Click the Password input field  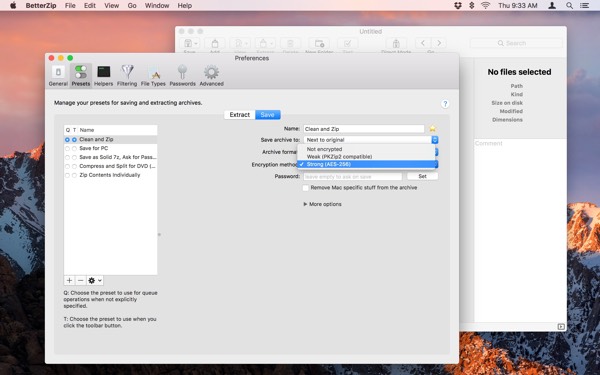coord(353,176)
